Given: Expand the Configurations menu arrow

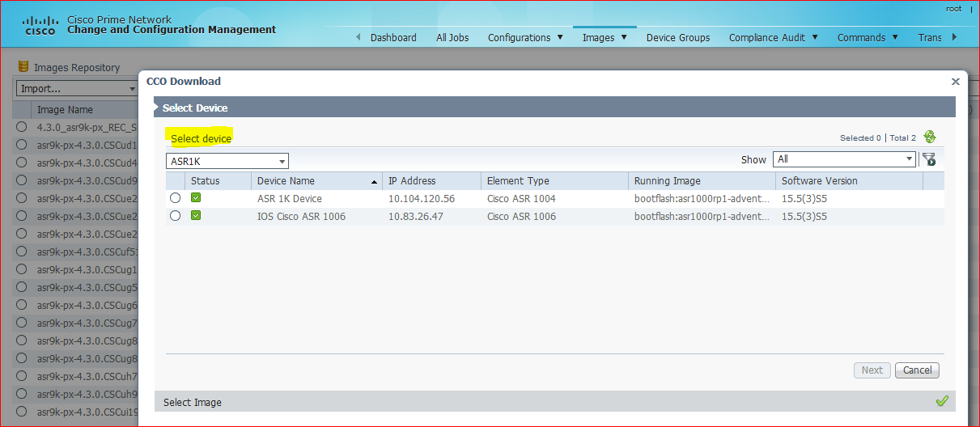Looking at the screenshot, I should (x=560, y=37).
